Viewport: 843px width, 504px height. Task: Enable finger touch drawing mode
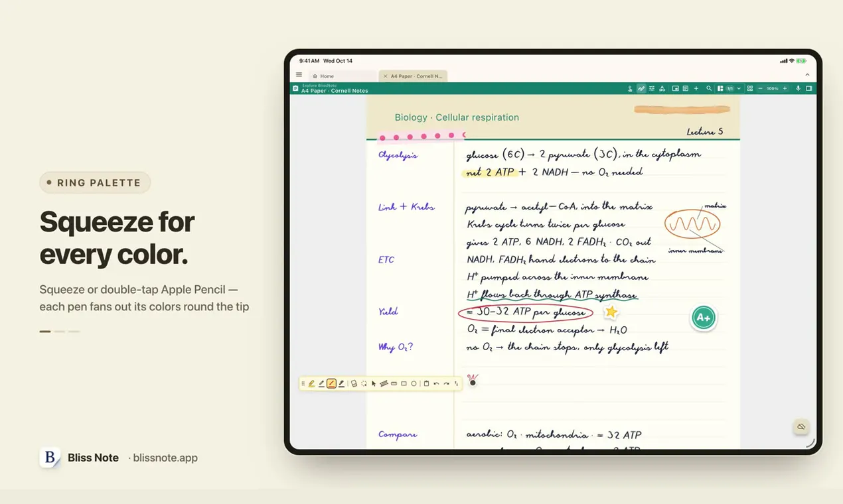630,88
